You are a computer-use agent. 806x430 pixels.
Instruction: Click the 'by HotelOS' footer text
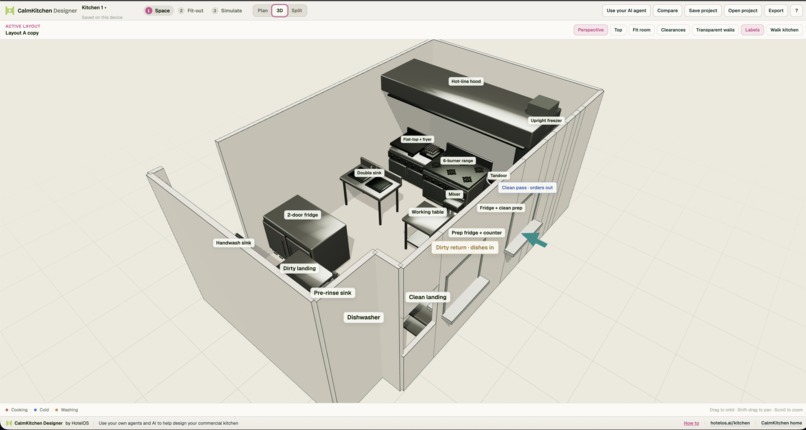tap(77, 423)
